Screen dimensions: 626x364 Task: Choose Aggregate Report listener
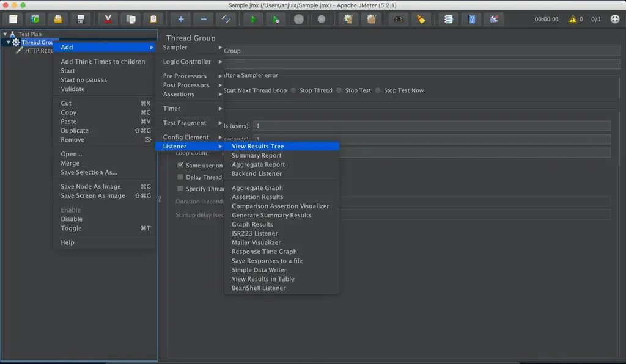[x=282, y=165]
